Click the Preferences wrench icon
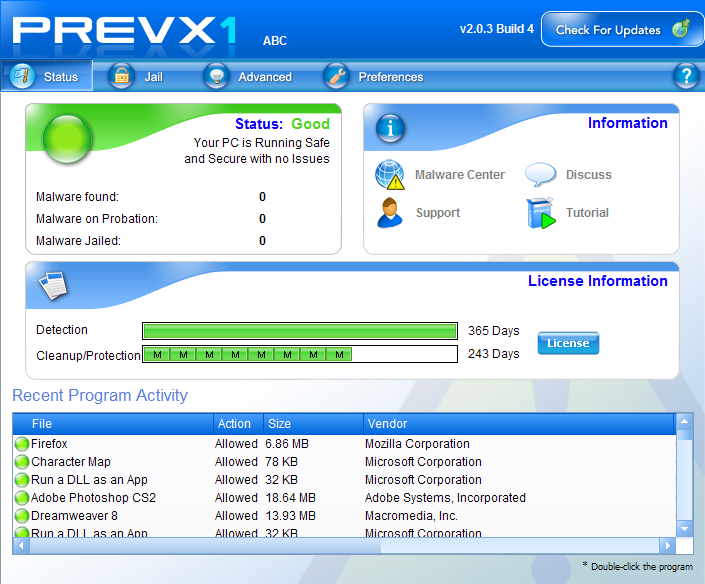The image size is (705, 584). pyautogui.click(x=336, y=76)
